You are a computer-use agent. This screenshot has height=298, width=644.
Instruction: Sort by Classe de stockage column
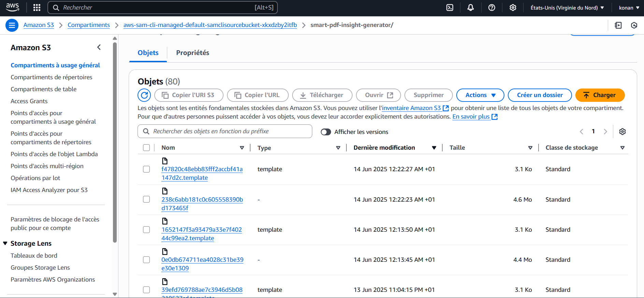(x=622, y=148)
